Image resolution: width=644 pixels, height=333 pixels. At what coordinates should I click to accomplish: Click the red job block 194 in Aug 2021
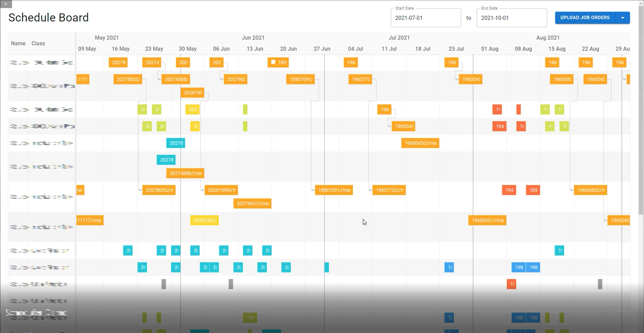(500, 126)
